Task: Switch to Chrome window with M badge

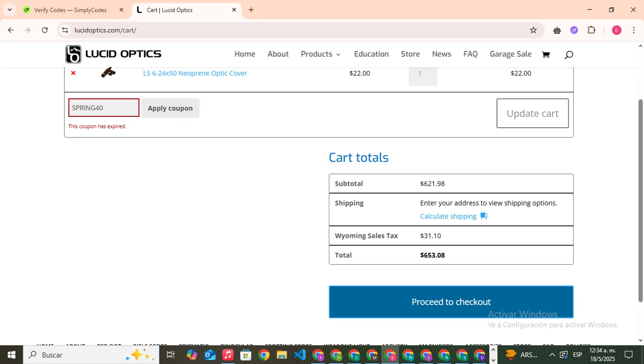Action: [x=372, y=355]
